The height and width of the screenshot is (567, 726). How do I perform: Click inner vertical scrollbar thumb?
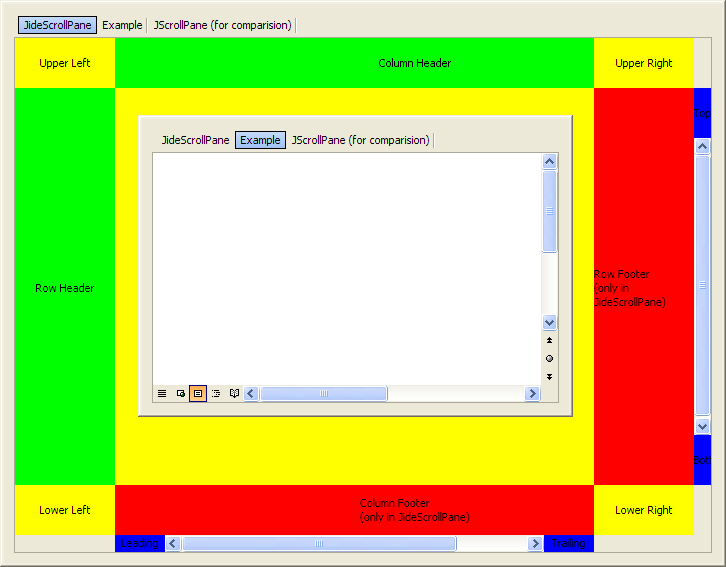point(550,211)
